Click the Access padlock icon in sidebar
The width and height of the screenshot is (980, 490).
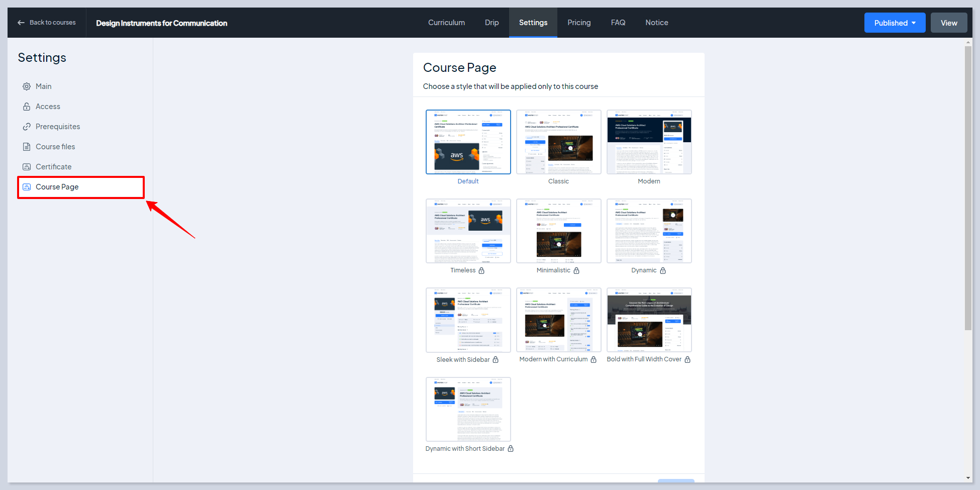point(27,107)
